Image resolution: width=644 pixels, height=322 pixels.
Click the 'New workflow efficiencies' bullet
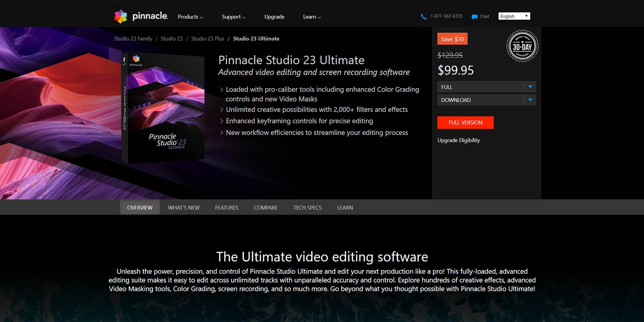pos(317,132)
